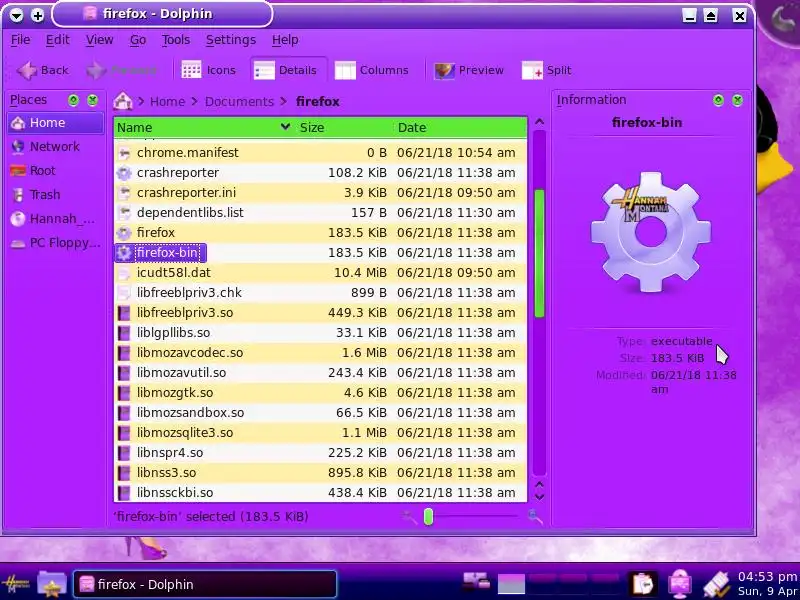Select Home in Places panel
This screenshot has height=600, width=800.
55,123
